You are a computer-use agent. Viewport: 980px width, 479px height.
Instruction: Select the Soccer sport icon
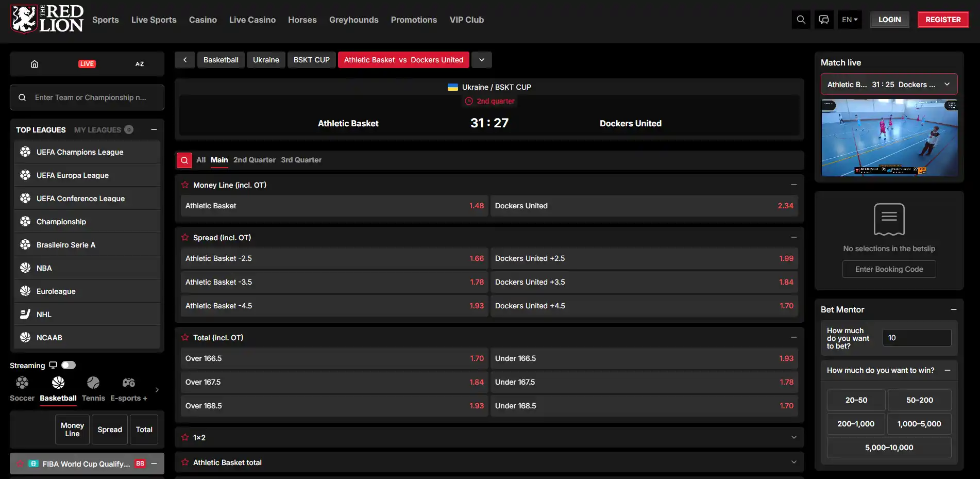pyautogui.click(x=22, y=383)
